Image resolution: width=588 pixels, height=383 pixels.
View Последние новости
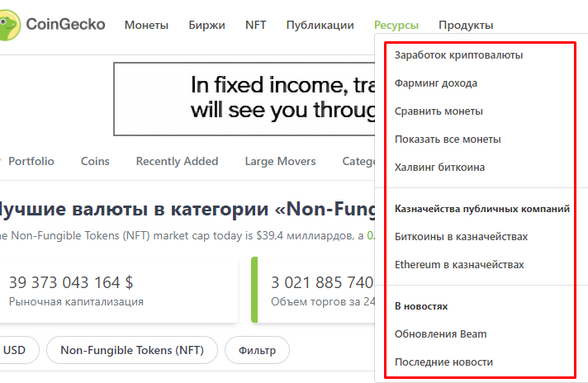click(443, 362)
